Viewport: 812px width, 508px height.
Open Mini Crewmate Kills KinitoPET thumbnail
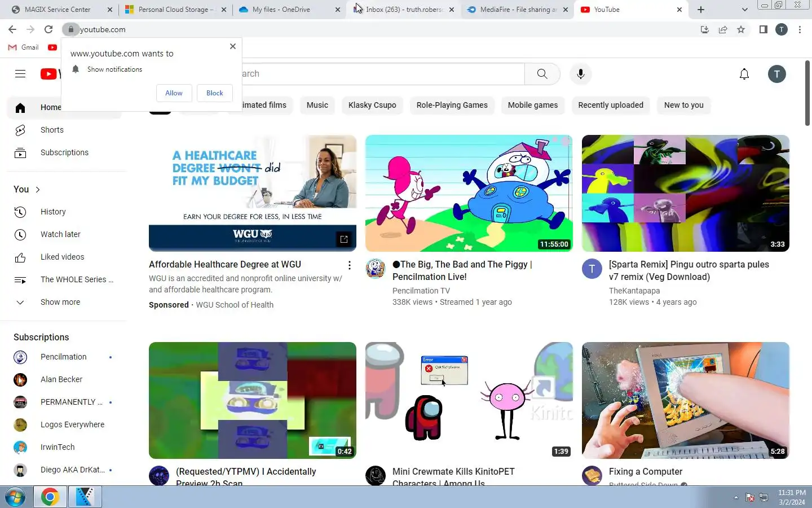click(469, 400)
